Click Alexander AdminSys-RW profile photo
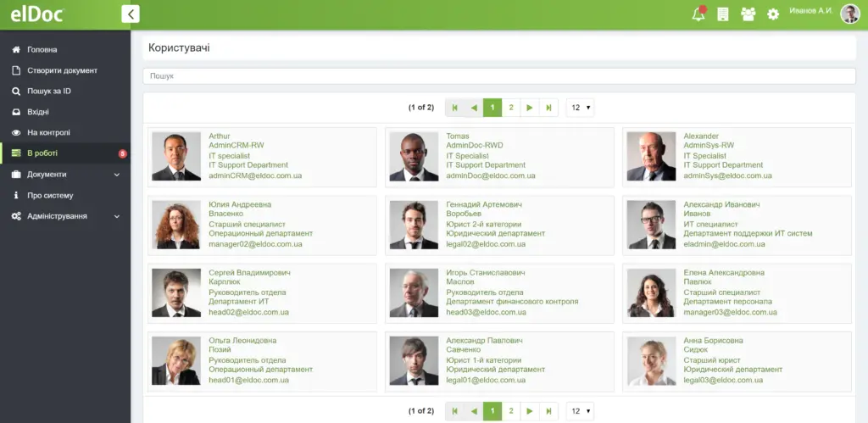This screenshot has width=868, height=423. [x=651, y=156]
